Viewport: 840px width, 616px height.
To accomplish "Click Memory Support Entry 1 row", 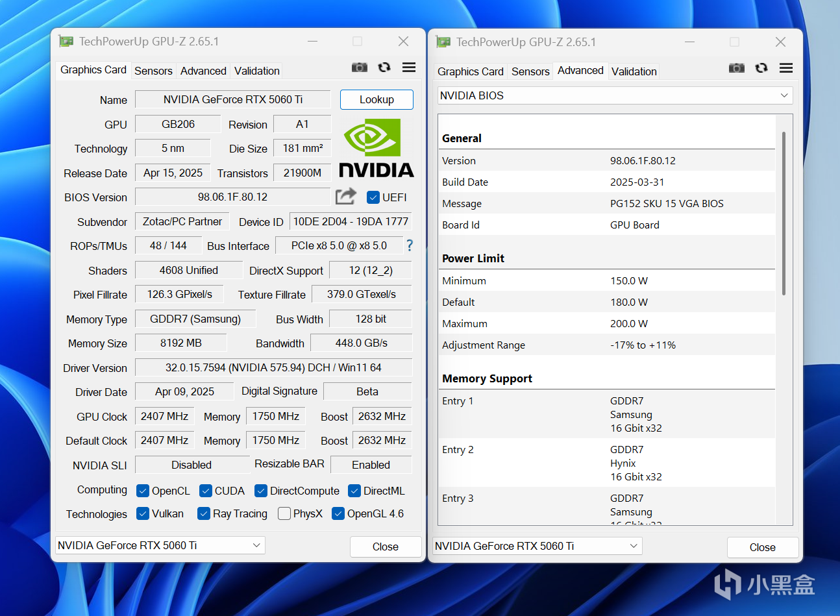I will (x=607, y=414).
